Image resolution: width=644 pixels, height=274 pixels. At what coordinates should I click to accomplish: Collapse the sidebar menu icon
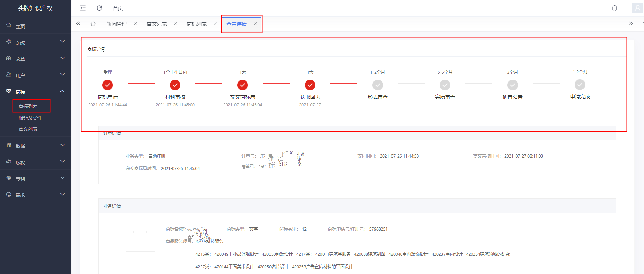(83, 8)
